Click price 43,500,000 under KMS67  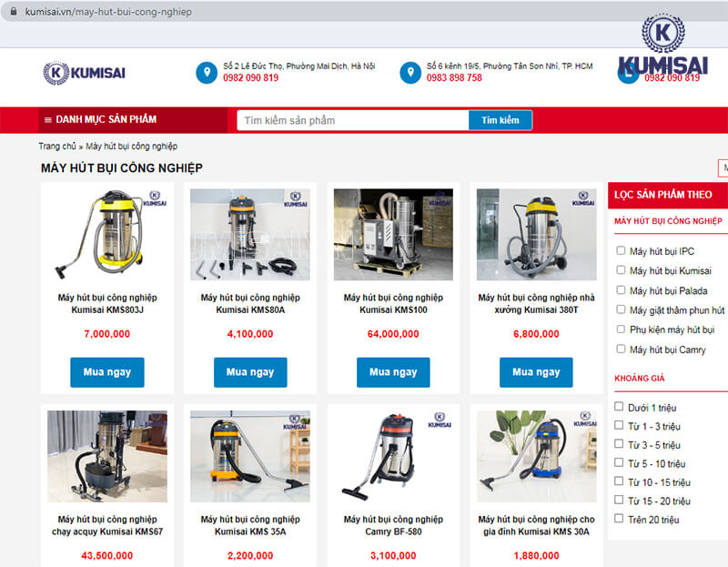(107, 556)
